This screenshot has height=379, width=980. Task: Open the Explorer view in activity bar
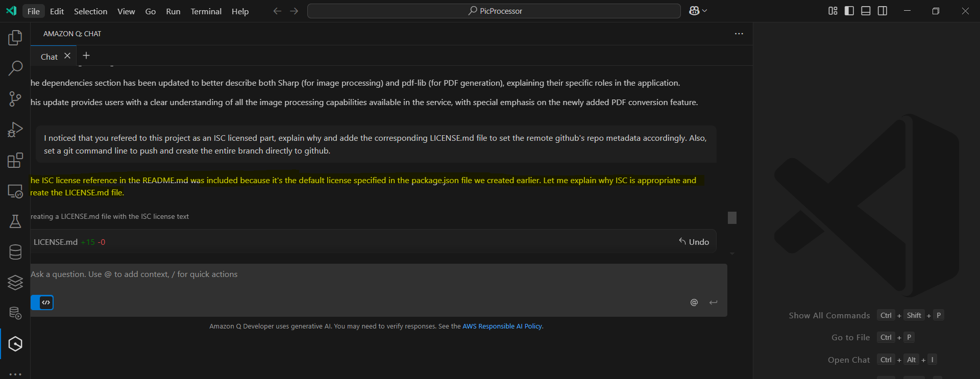pyautogui.click(x=15, y=38)
